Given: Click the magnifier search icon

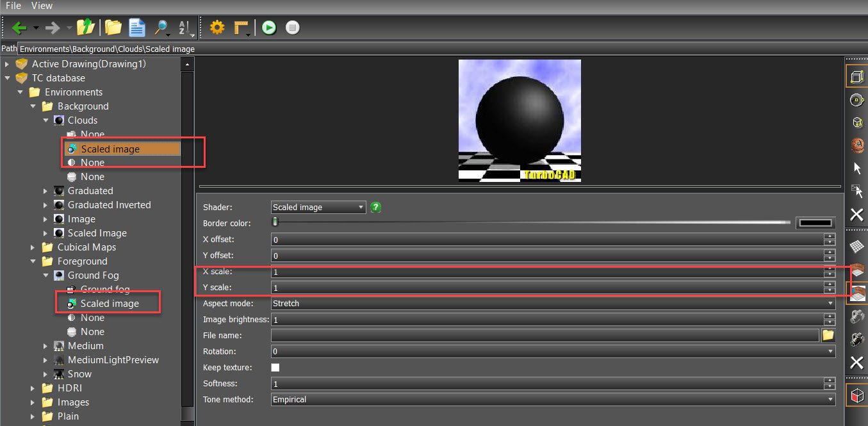Looking at the screenshot, I should tap(160, 28).
